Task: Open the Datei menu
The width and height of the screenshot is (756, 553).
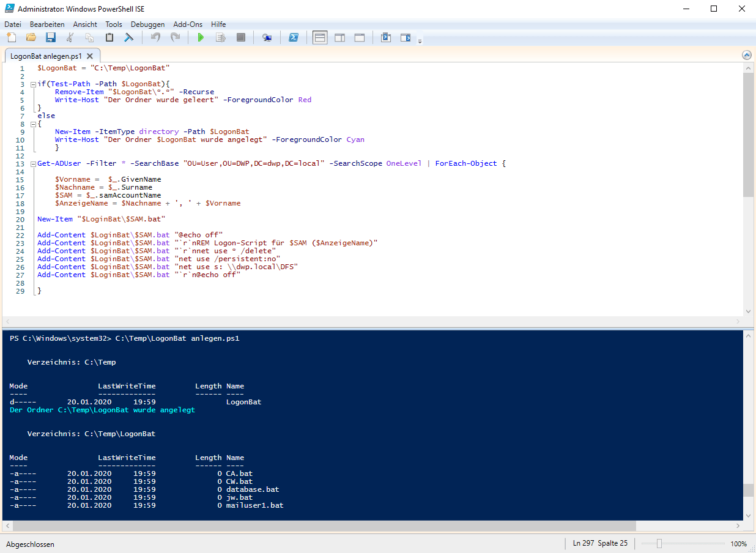Action: click(13, 24)
